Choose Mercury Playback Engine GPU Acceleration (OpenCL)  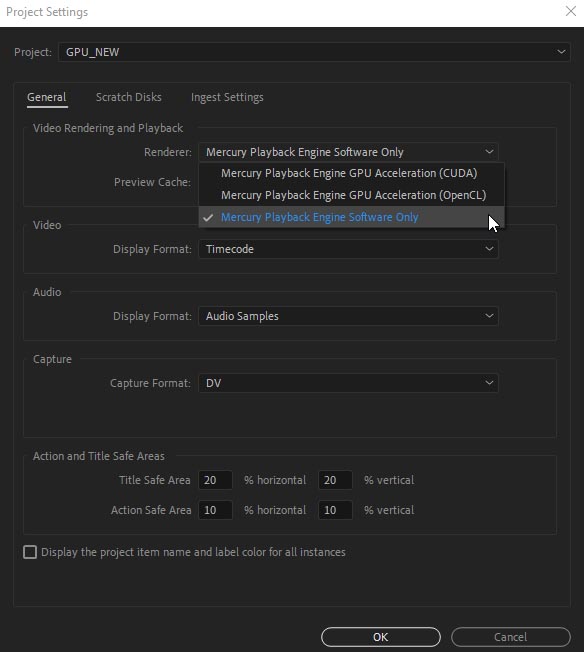pos(351,195)
